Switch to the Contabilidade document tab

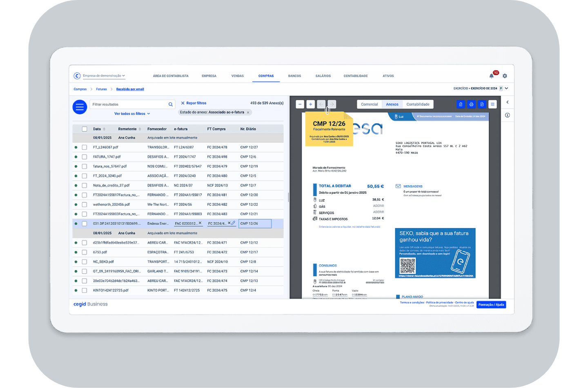[418, 104]
